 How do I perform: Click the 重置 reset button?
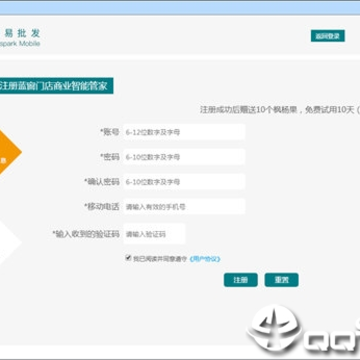(x=281, y=280)
